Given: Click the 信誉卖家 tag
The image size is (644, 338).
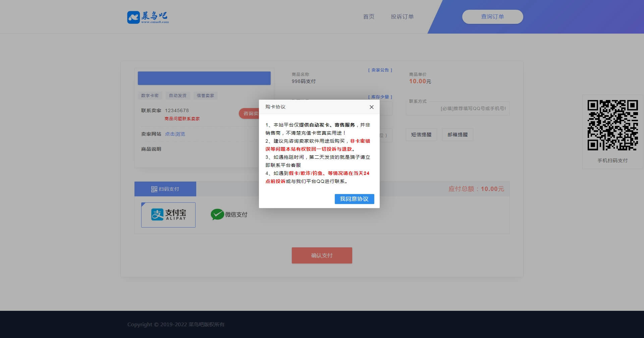Looking at the screenshot, I should click(205, 96).
